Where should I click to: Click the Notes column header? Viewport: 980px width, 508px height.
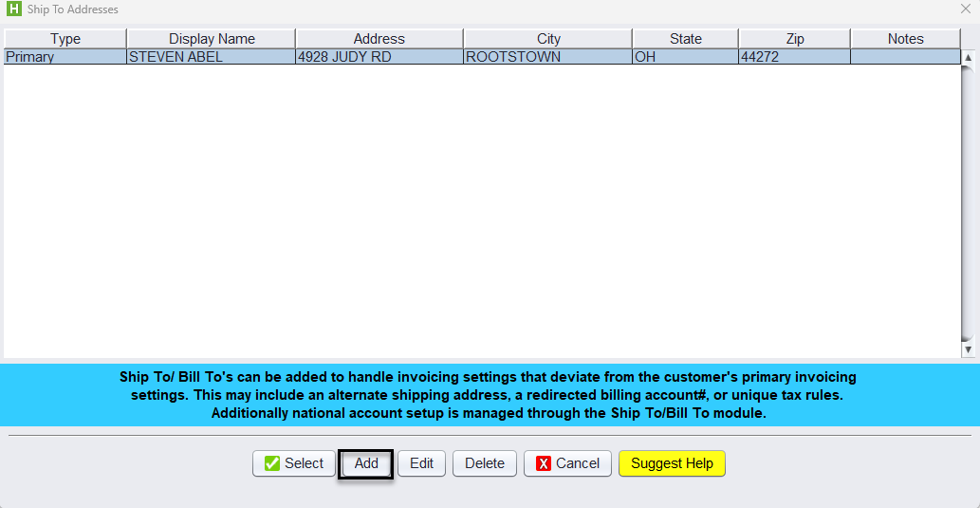[905, 39]
